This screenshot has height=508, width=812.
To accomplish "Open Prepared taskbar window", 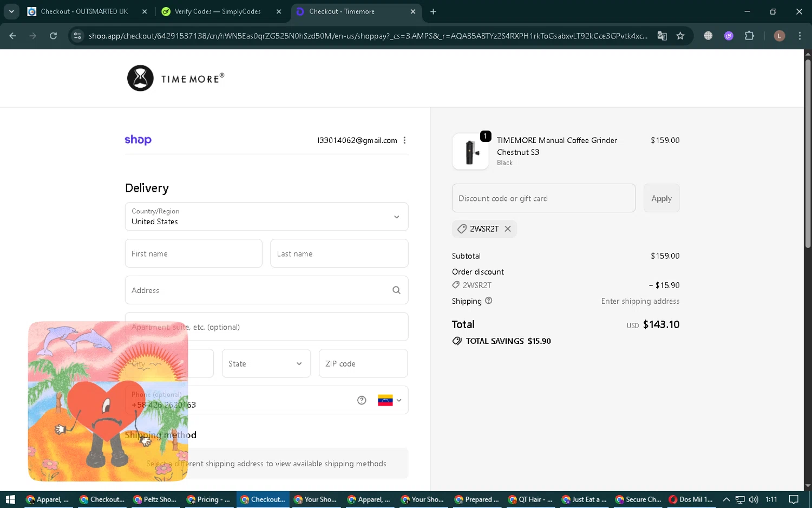I will pos(476,499).
